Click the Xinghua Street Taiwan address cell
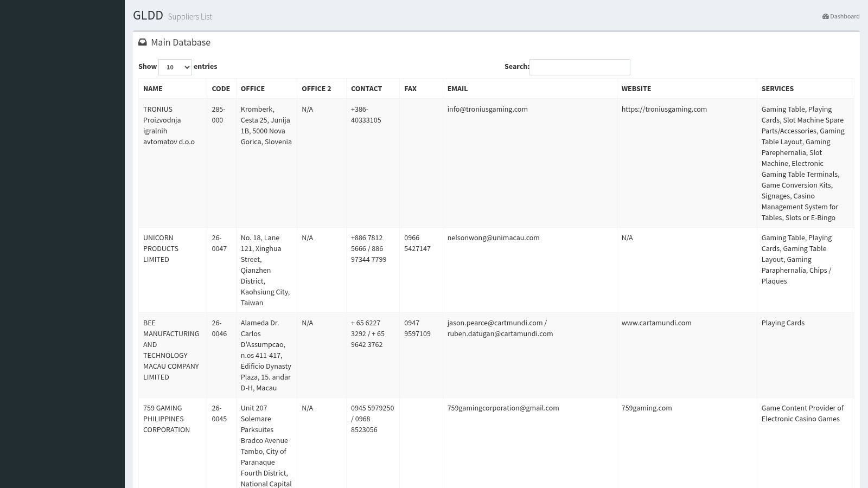The width and height of the screenshot is (868, 488). pos(266,270)
